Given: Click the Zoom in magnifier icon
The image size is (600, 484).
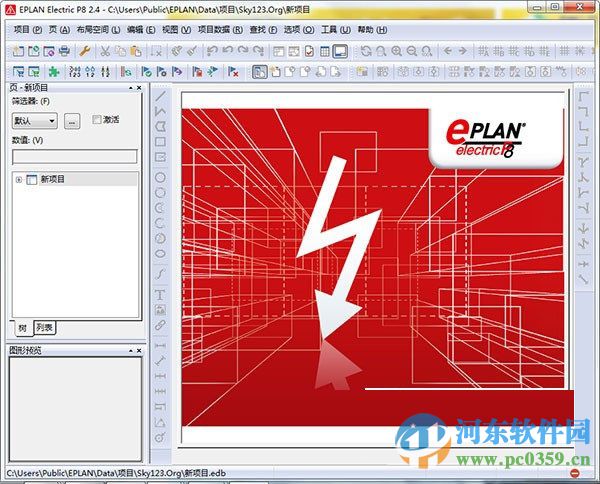Looking at the screenshot, I should [396, 51].
